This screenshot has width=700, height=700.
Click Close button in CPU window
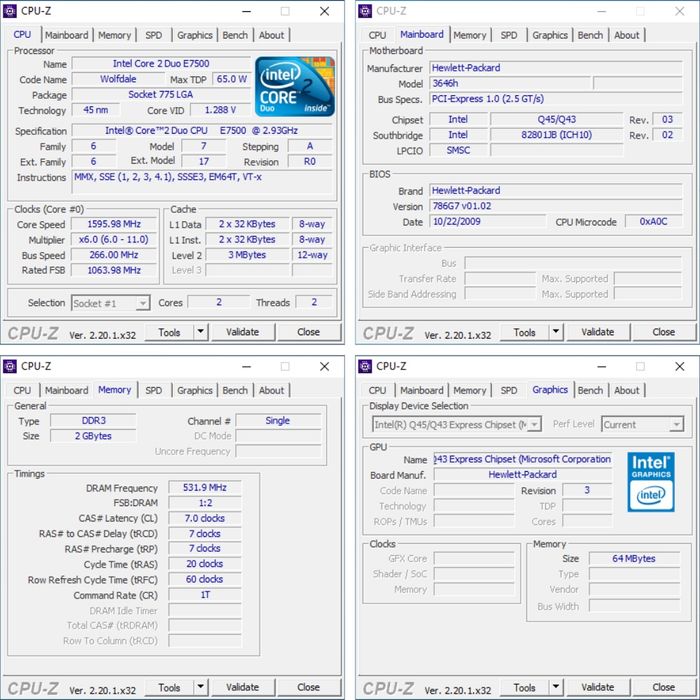point(308,332)
